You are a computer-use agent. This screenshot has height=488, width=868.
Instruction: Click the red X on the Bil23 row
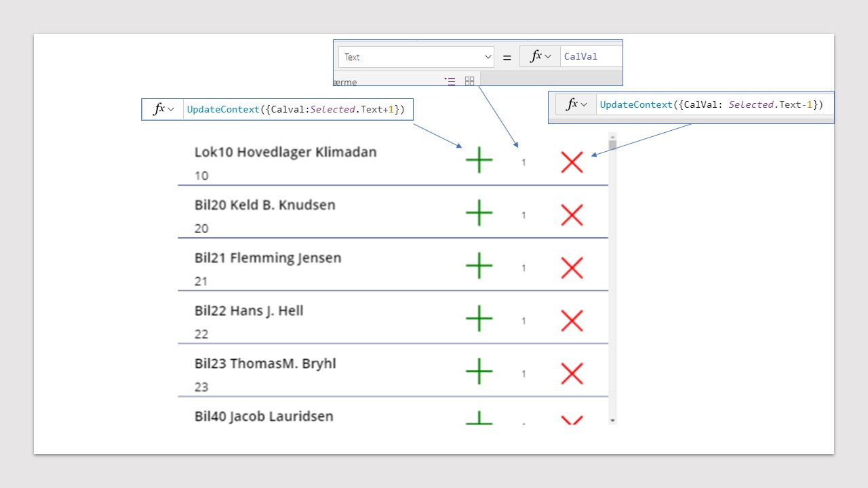tap(572, 373)
